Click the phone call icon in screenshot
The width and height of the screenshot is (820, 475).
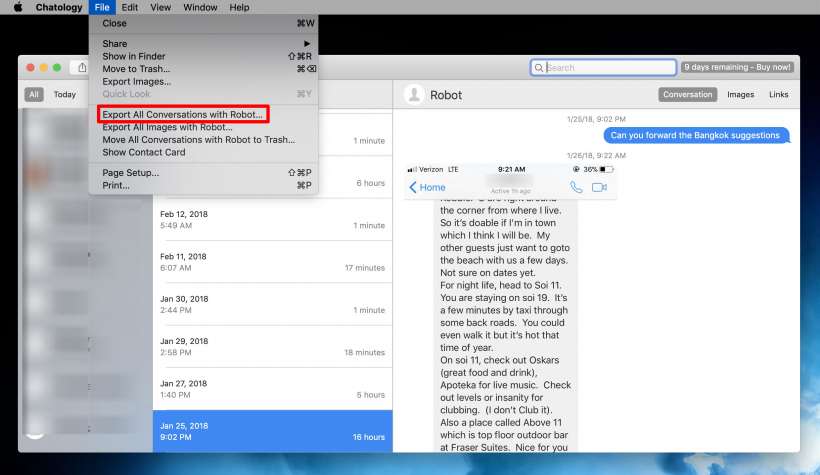[x=576, y=187]
